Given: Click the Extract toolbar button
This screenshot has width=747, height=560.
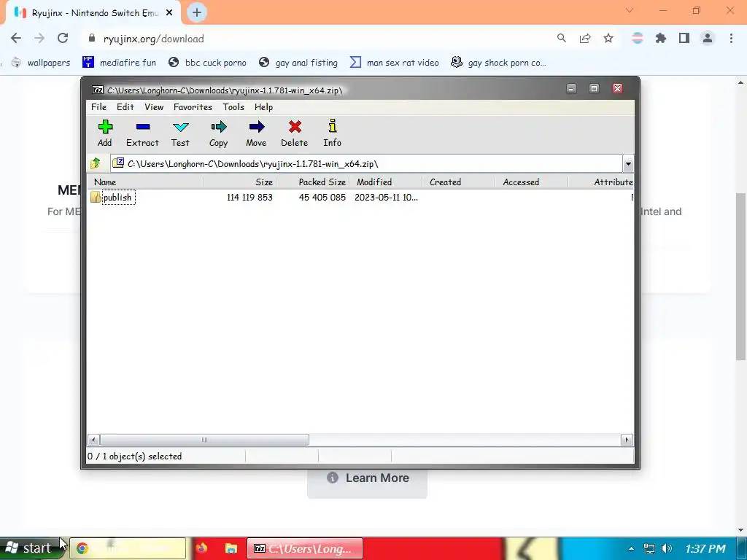Looking at the screenshot, I should click(x=142, y=133).
